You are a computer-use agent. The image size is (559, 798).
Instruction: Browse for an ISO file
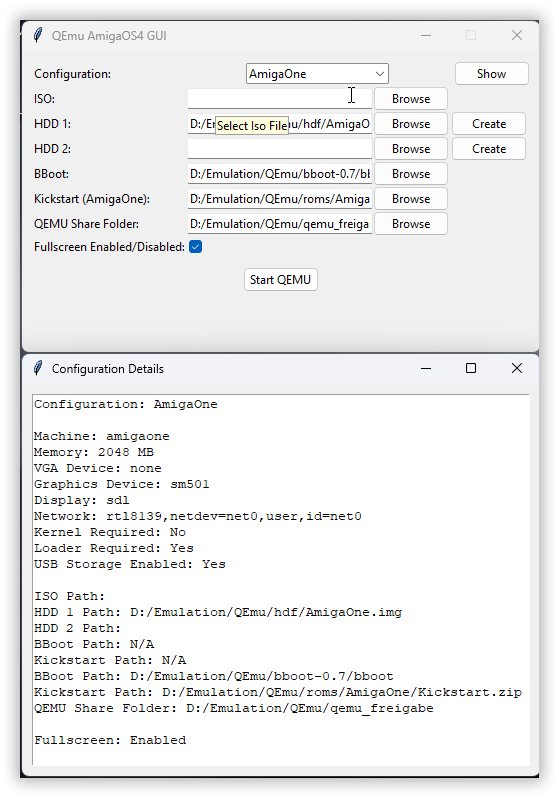[x=411, y=99]
